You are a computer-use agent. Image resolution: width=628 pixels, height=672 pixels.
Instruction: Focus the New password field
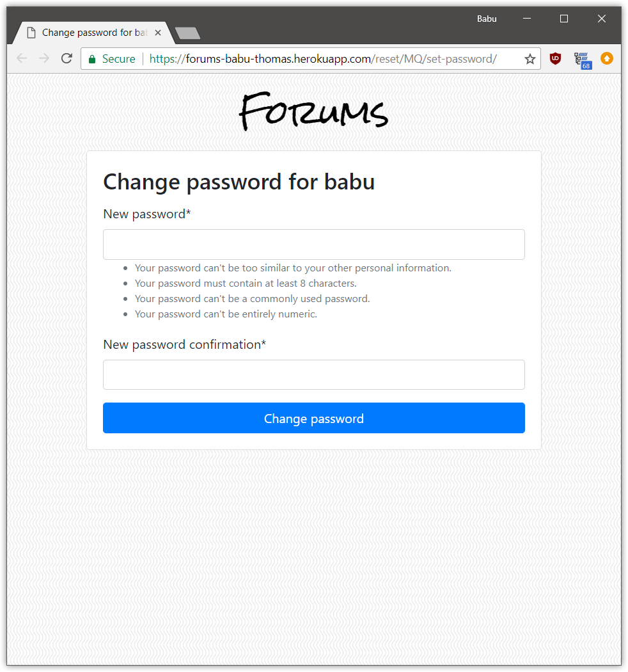click(313, 244)
